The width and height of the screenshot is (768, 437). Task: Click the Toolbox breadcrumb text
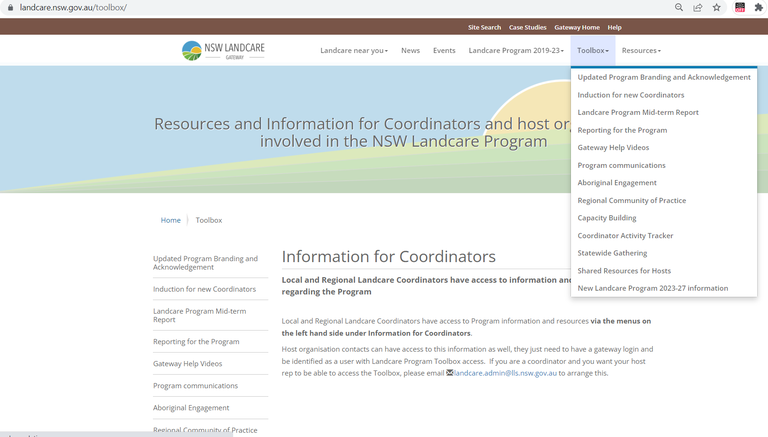point(209,220)
